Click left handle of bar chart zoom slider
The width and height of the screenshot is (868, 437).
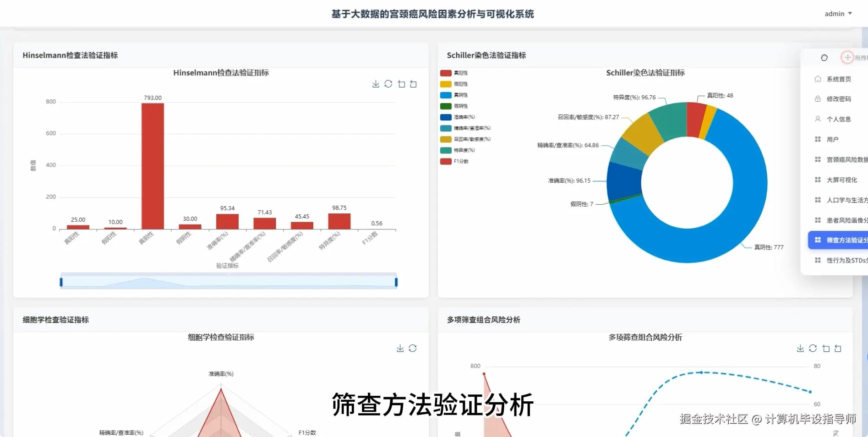click(x=61, y=282)
